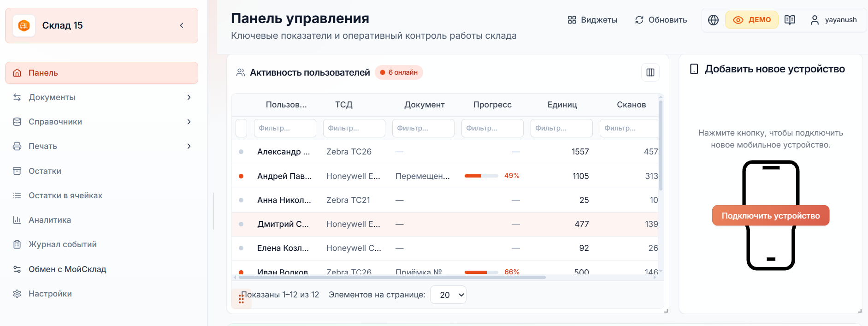Open Аналитика from the sidebar
The width and height of the screenshot is (868, 326).
click(x=101, y=220)
